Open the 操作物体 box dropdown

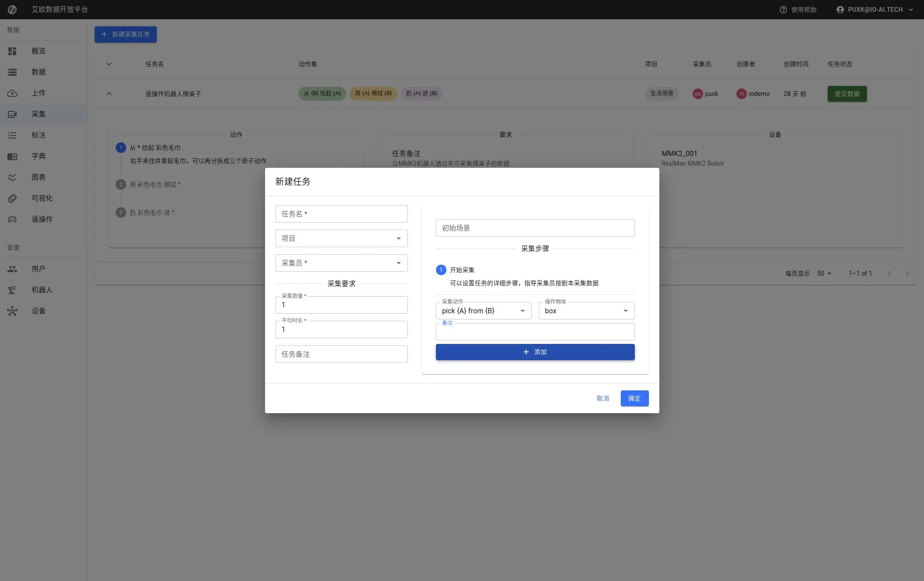[586, 311]
